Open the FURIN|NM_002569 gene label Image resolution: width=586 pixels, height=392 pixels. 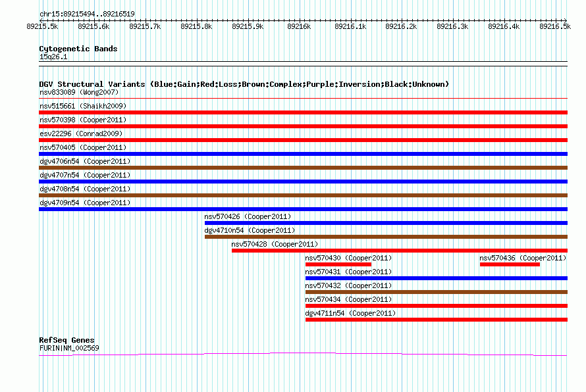pyautogui.click(x=69, y=349)
